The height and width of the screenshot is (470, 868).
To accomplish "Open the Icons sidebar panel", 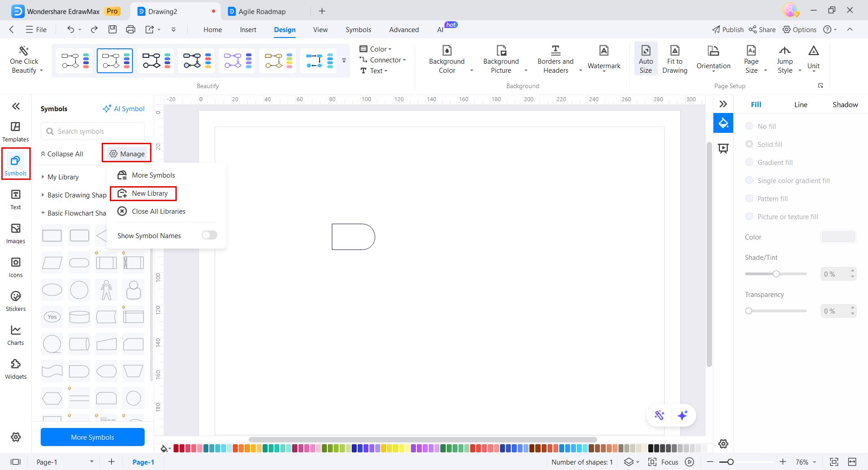I will point(15,267).
